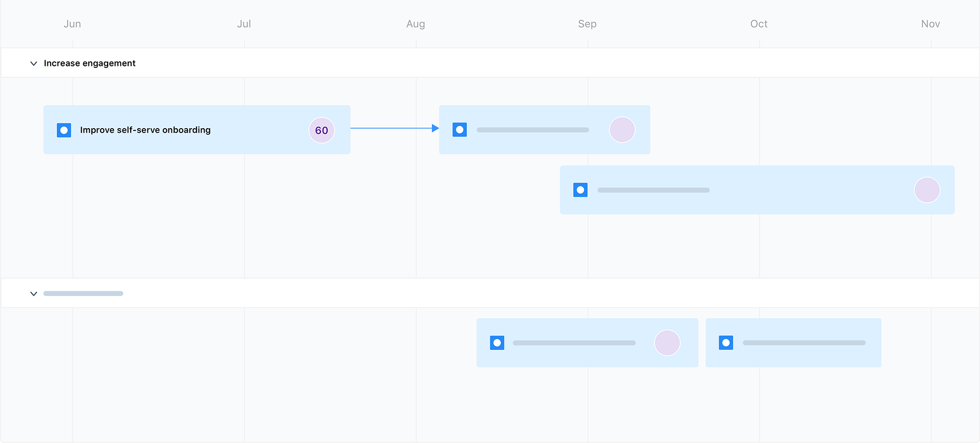Click the assignee avatar on the long October bar
Screen dimensions: 980x443
927,189
